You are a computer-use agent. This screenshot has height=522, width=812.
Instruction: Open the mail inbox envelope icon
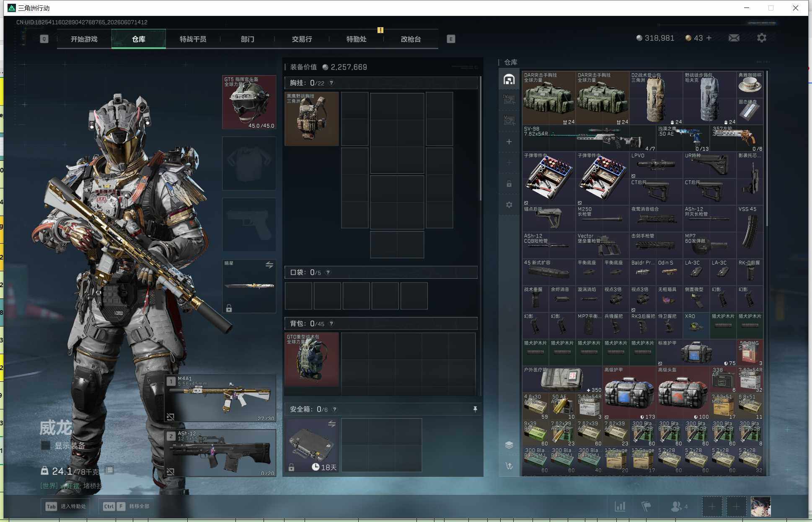pos(734,38)
